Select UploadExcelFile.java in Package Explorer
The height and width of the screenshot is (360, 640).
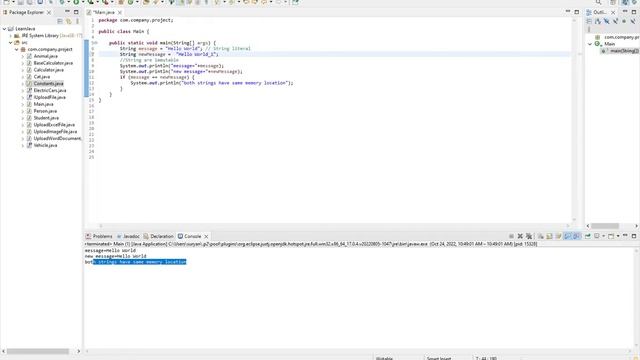54,125
